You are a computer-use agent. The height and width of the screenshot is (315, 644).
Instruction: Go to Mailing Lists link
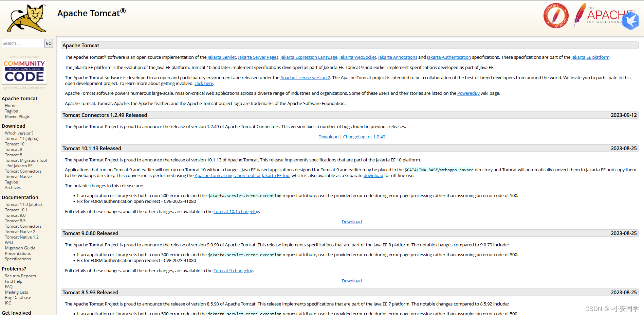[17, 292]
